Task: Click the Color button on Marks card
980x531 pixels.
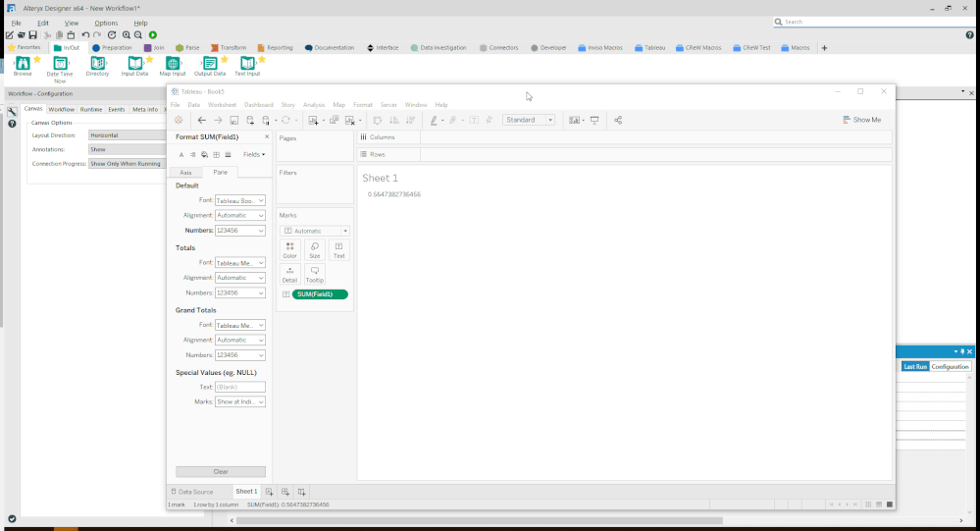Action: coord(290,250)
